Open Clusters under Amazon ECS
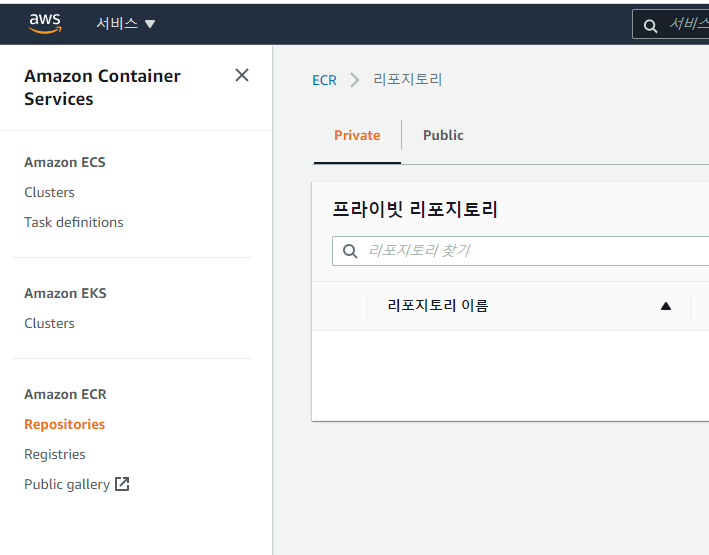The width and height of the screenshot is (709, 555). 49,192
